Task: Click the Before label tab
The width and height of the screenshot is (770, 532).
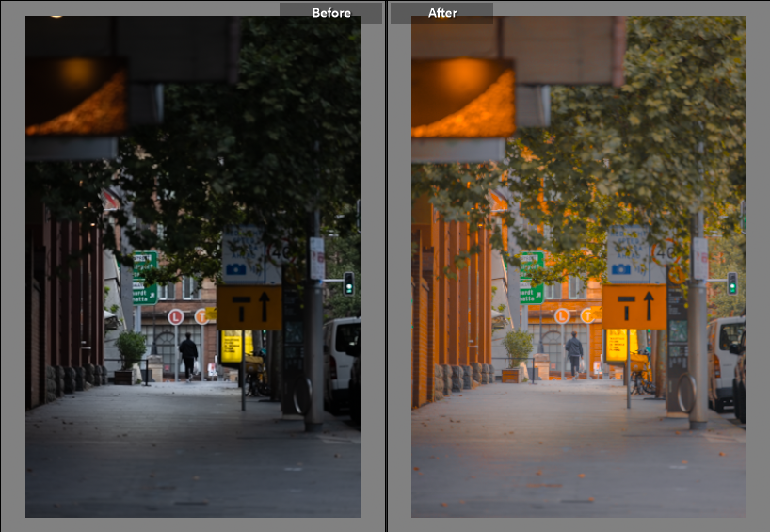Action: pos(330,12)
